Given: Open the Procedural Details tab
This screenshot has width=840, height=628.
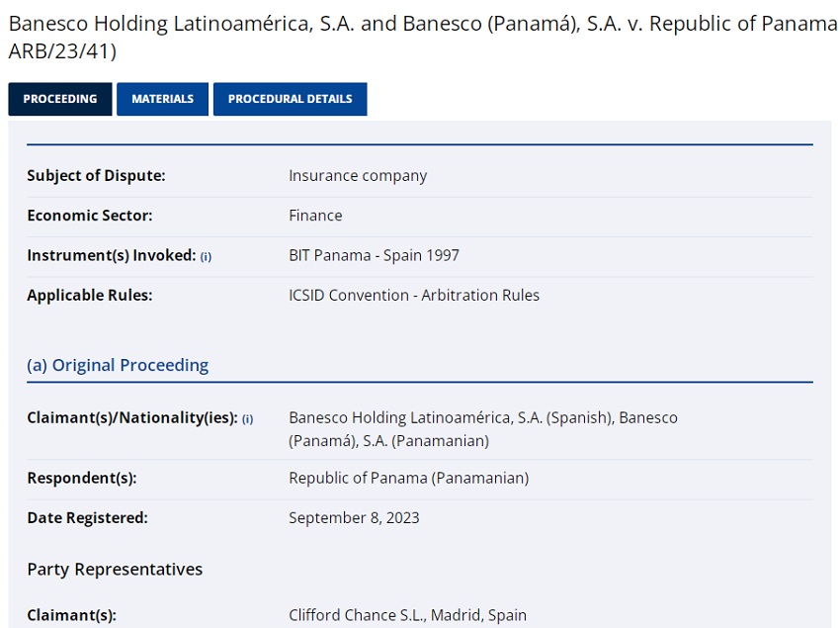Looking at the screenshot, I should 290,99.
